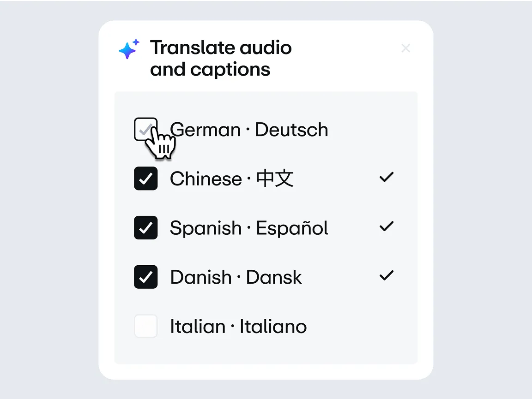Click the checkmark icon right of Danish
This screenshot has height=399, width=532.
pyautogui.click(x=386, y=276)
